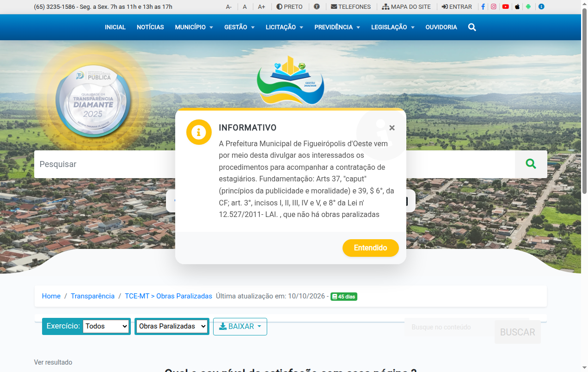Viewport: 588px width, 372px height.
Task: Open TCE-MT > Obras Paralizadas breadcrumb
Action: [168, 296]
